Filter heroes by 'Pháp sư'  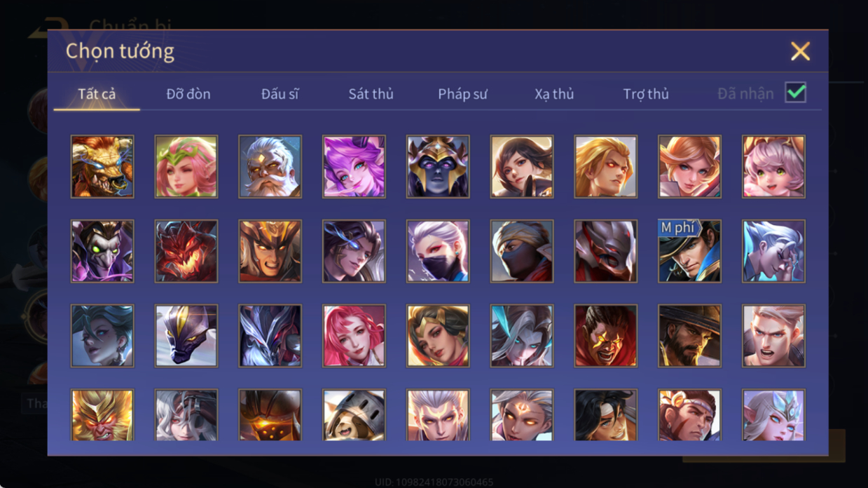(462, 93)
